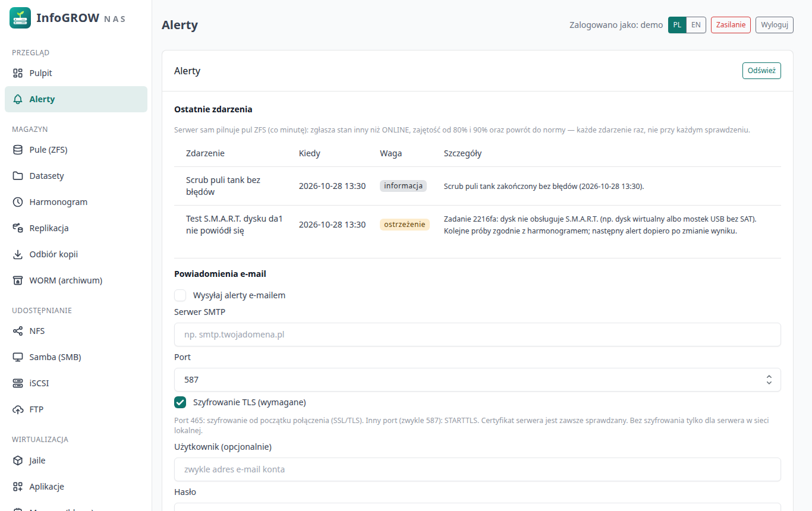Open Odbiór kopii download icon
The height and width of the screenshot is (511, 812).
18,254
